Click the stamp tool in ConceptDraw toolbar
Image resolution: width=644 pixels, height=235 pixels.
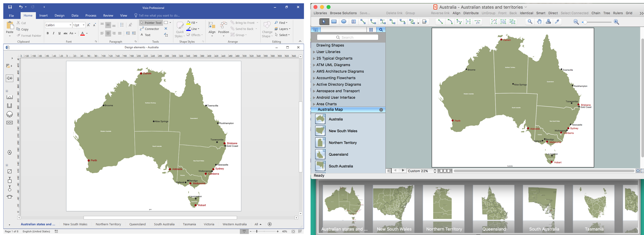(548, 22)
